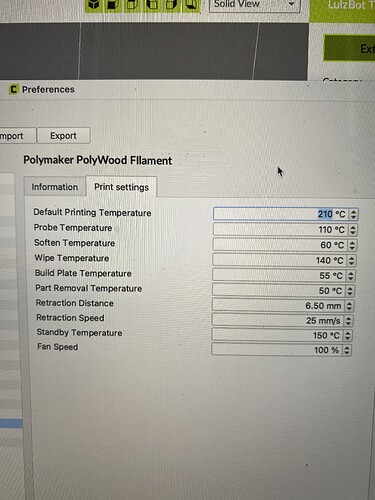Click the Part Removal Temperature label
Image resolution: width=375 pixels, height=500 pixels.
(89, 288)
